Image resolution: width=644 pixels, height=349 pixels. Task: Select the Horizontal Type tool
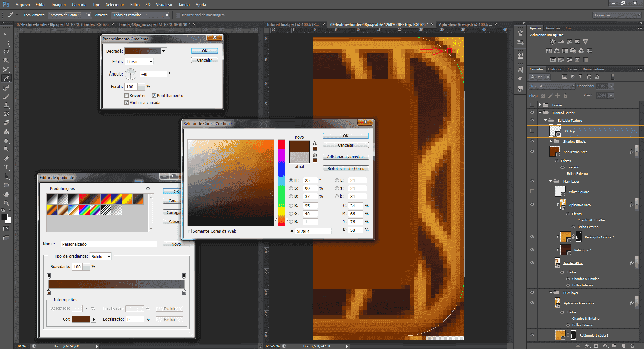click(6, 167)
